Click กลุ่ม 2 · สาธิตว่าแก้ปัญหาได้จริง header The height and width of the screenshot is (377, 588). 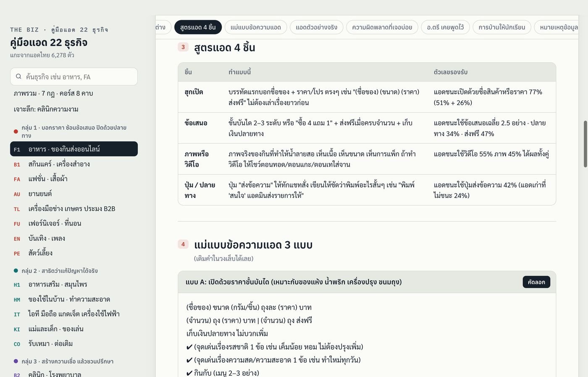(x=59, y=271)
